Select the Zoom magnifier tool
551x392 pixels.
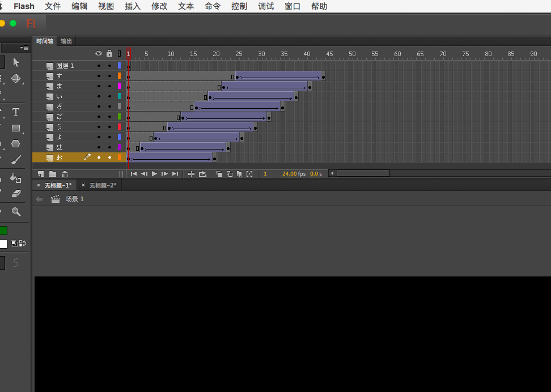tap(16, 211)
